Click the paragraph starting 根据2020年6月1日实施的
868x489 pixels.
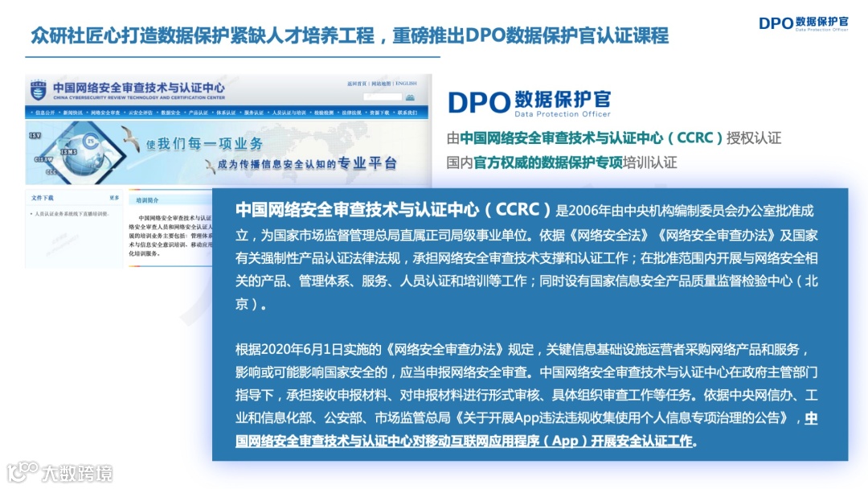[526, 395]
